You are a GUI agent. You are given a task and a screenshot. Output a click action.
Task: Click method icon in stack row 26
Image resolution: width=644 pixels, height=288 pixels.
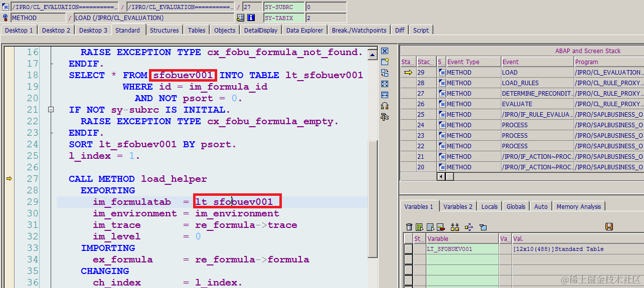click(x=442, y=104)
